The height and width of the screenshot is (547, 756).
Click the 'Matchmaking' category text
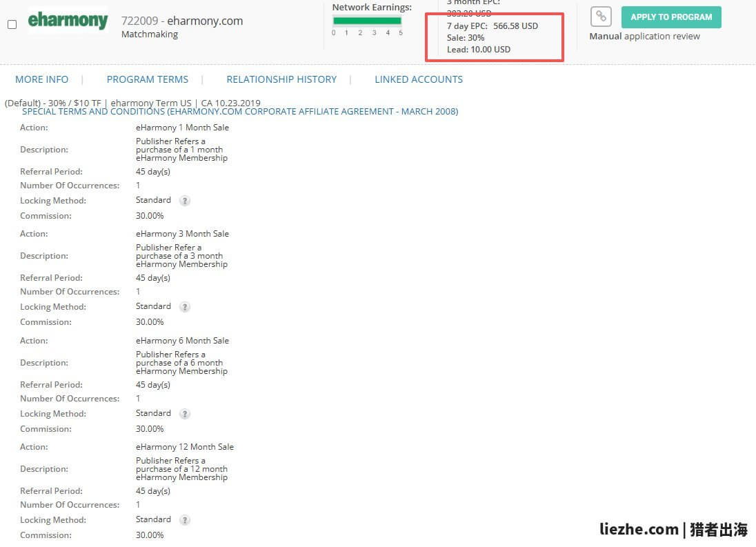150,34
